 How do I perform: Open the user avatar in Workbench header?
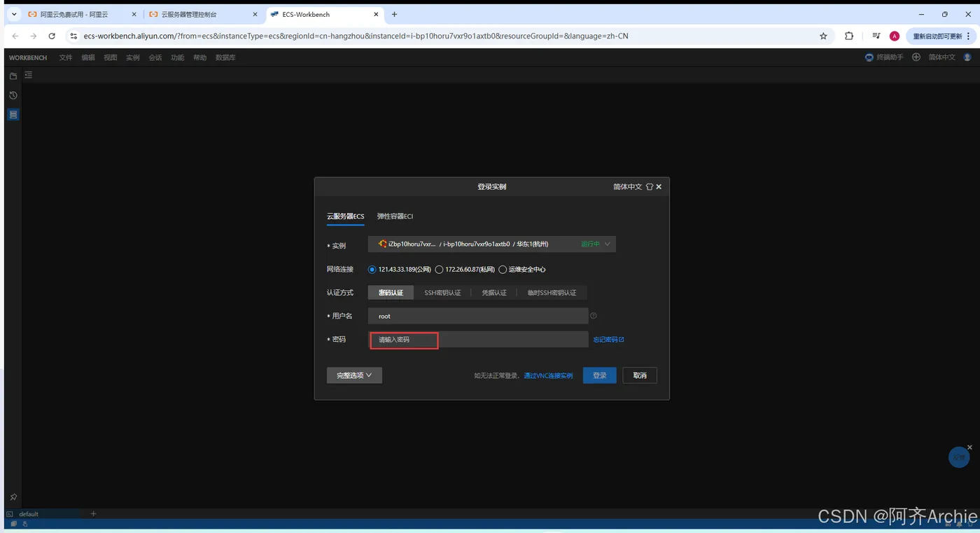(x=967, y=57)
